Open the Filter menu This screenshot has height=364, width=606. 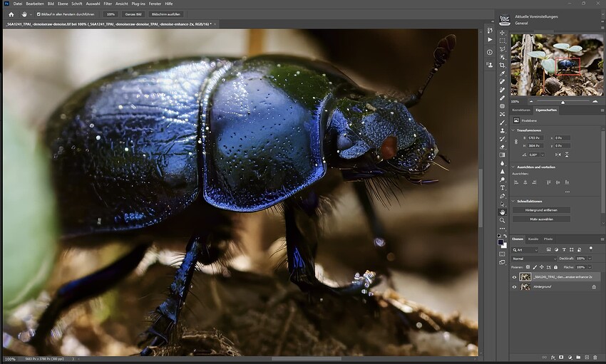point(107,4)
